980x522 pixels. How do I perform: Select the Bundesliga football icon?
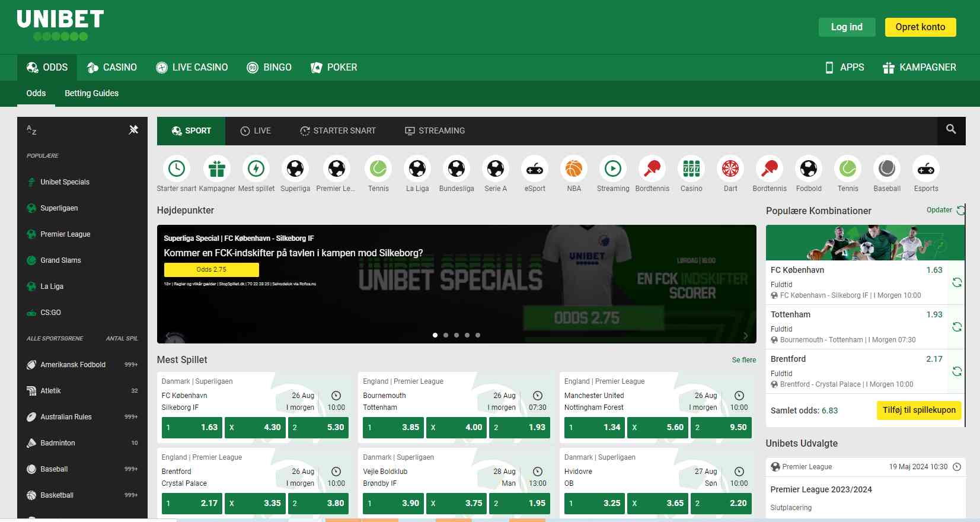tap(457, 168)
